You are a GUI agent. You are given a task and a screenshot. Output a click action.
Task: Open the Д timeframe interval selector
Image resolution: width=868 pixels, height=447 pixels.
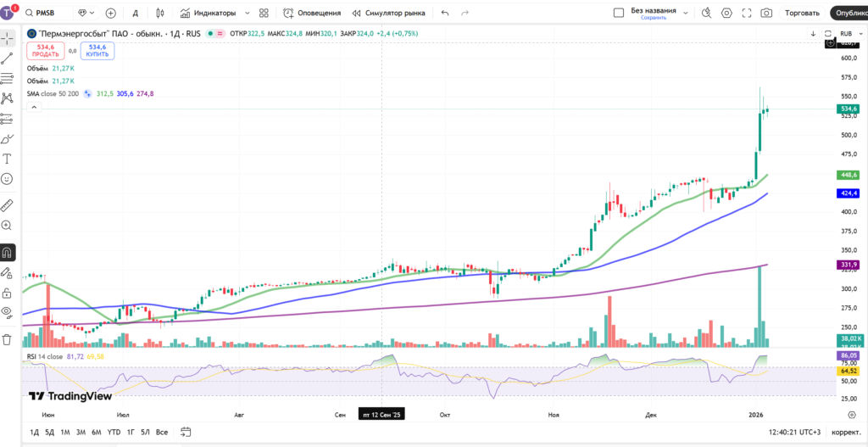pos(135,13)
